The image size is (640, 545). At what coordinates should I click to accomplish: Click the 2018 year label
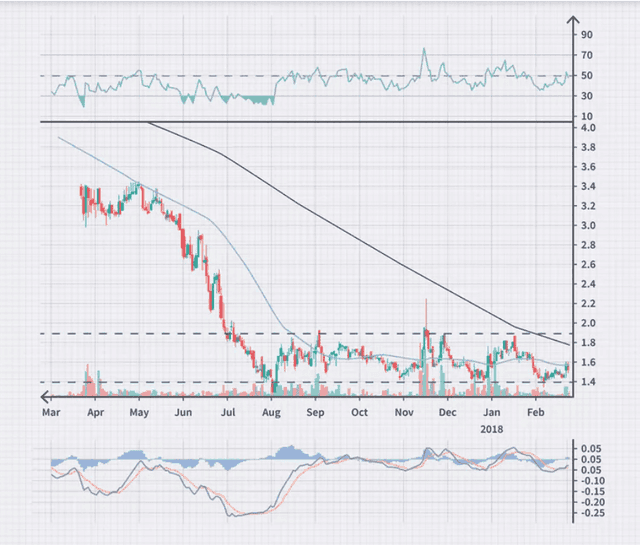(492, 429)
